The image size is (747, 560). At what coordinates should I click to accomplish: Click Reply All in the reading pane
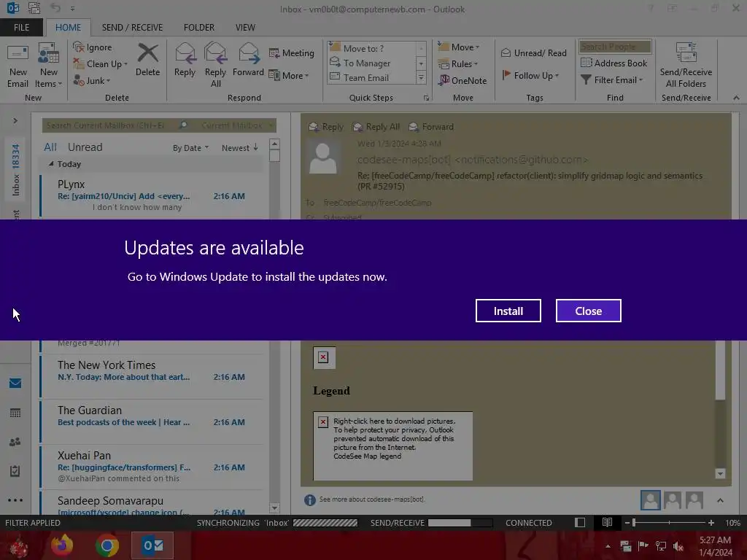click(x=376, y=127)
